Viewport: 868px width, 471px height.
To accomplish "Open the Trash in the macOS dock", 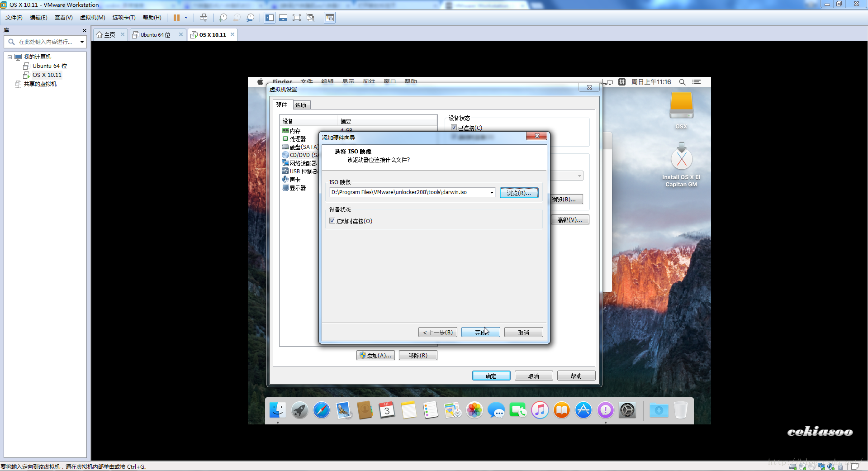I will pos(681,410).
